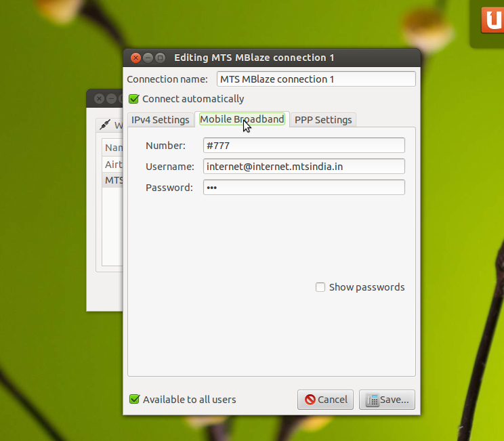This screenshot has width=504, height=441.
Task: Click the red cancel icon on Cancel button
Action: pos(310,400)
